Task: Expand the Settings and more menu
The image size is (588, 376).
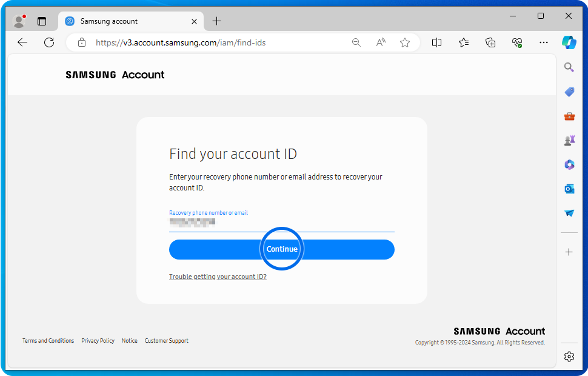Action: (543, 42)
